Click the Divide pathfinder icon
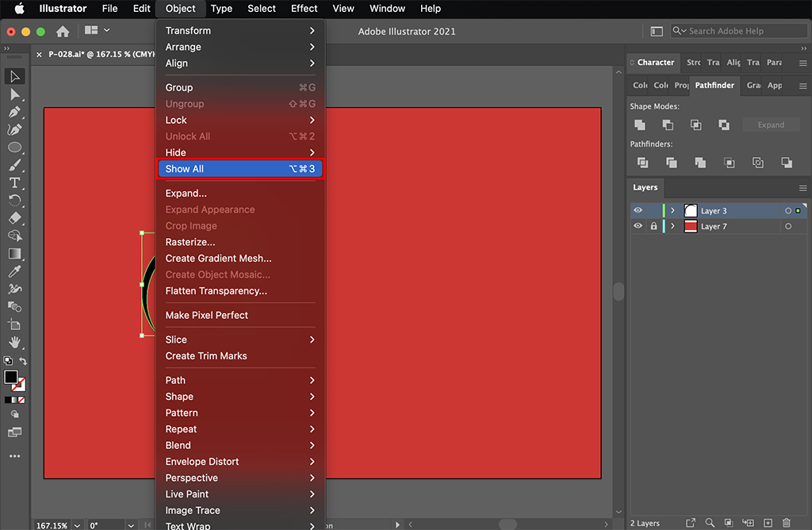The width and height of the screenshot is (812, 530). (x=642, y=163)
